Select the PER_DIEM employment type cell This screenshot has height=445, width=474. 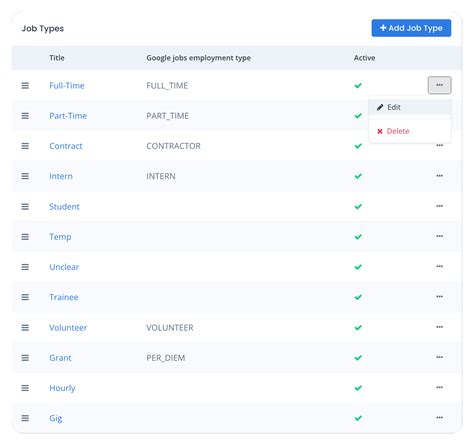tap(166, 358)
